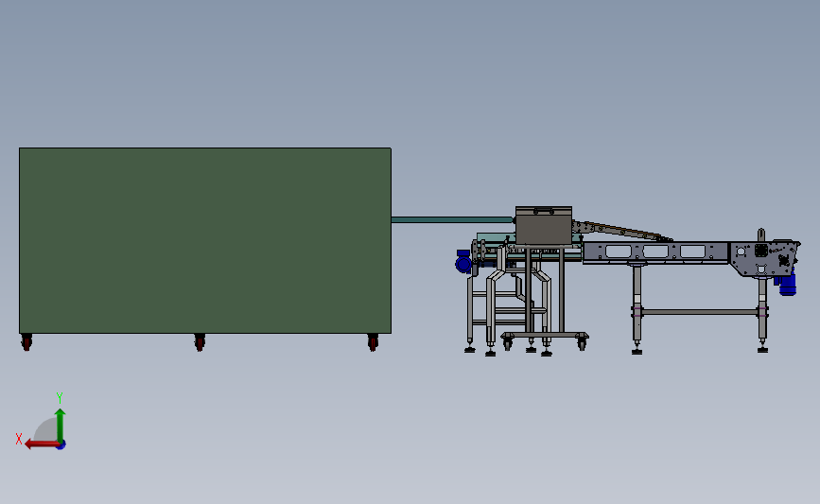Viewport: 820px width, 504px height.
Task: Click the middle caster wheel under green cabinet
Action: click(x=200, y=342)
